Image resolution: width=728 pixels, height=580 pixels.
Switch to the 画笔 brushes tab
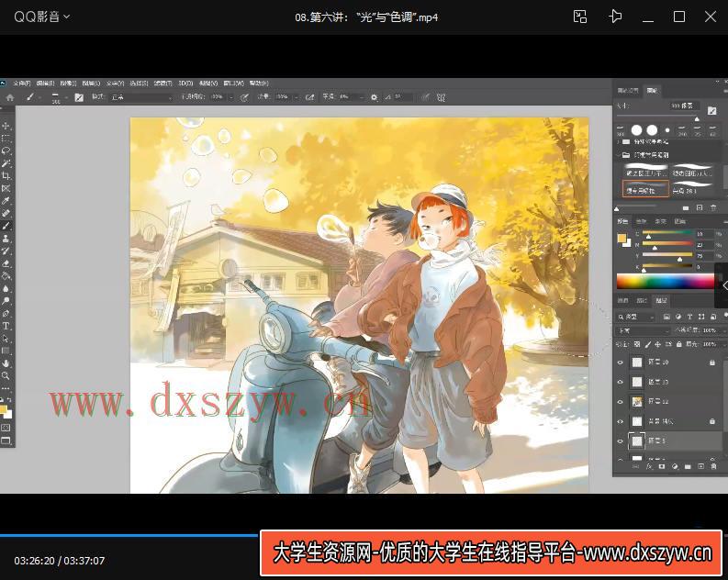point(653,90)
